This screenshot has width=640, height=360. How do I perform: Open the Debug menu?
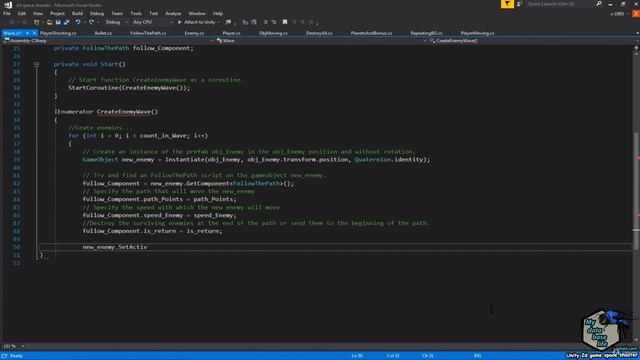coord(97,13)
